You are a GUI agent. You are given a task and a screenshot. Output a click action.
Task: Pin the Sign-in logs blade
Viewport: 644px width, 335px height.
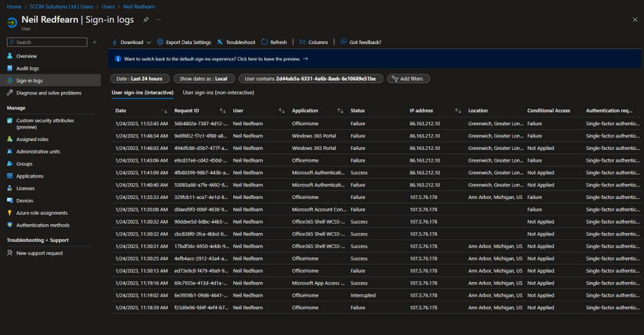coord(146,20)
